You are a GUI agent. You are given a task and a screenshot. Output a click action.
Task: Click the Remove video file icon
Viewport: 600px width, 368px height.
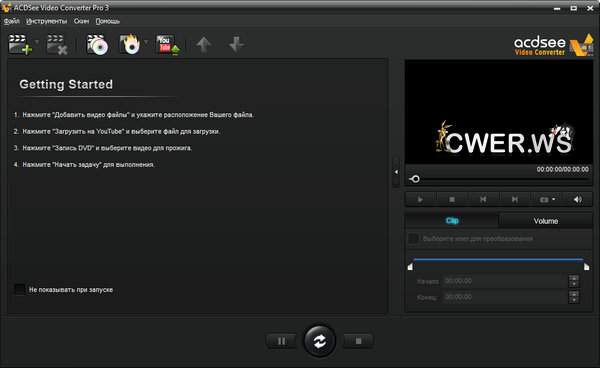coord(57,44)
